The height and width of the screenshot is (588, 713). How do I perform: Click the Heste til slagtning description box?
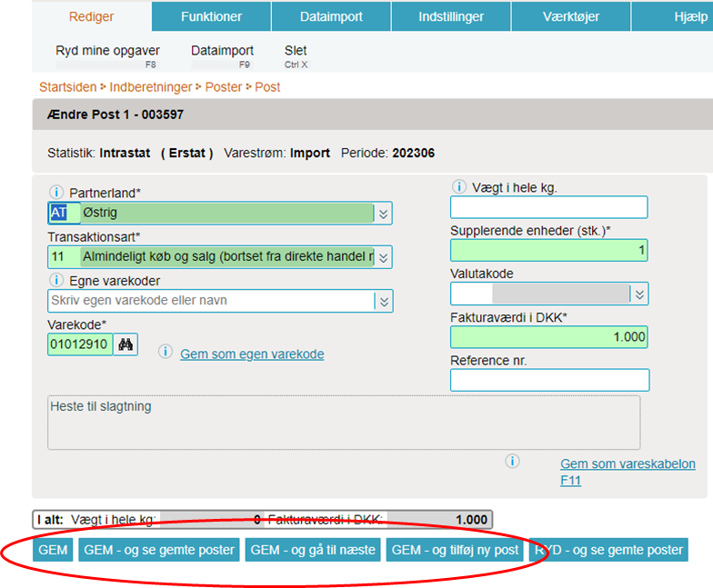coord(344,423)
